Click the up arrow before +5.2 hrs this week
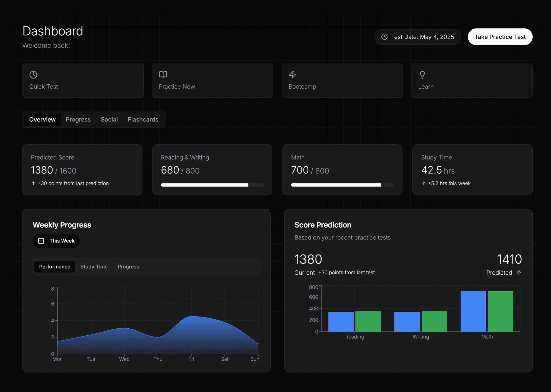Image resolution: width=551 pixels, height=392 pixels. click(x=424, y=183)
